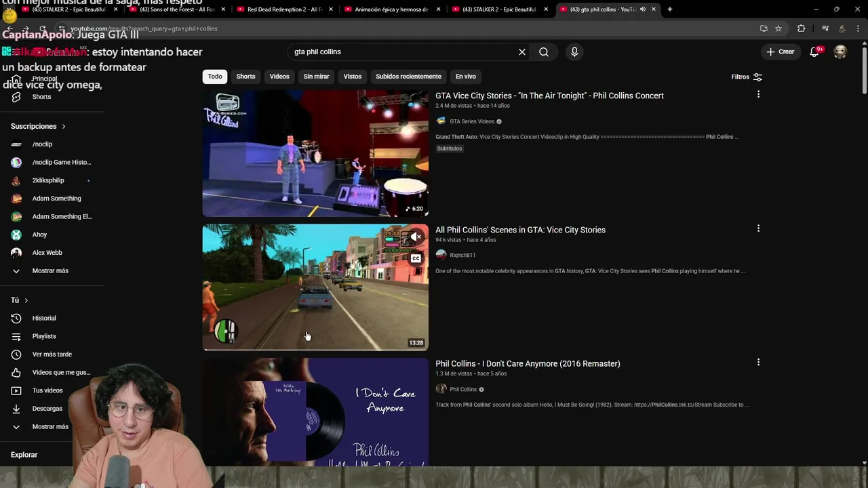The width and height of the screenshot is (868, 488).
Task: Open Descargas in the sidebar
Action: click(x=47, y=409)
